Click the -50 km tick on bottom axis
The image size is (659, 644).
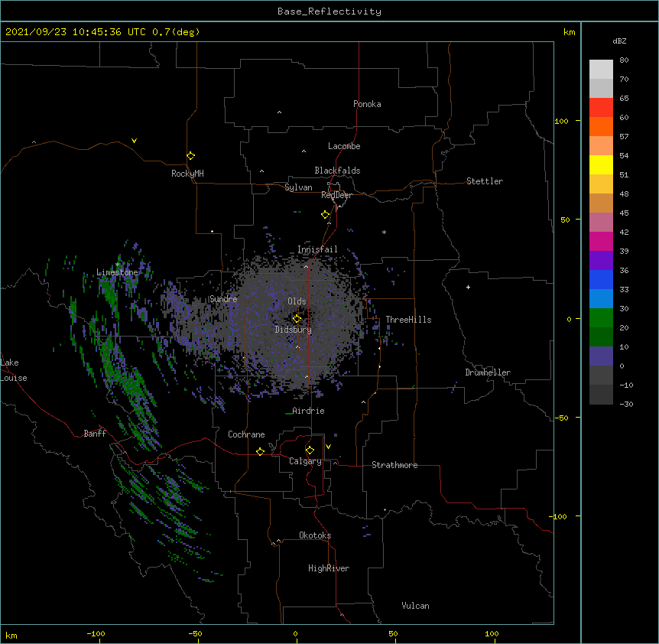[x=195, y=633]
